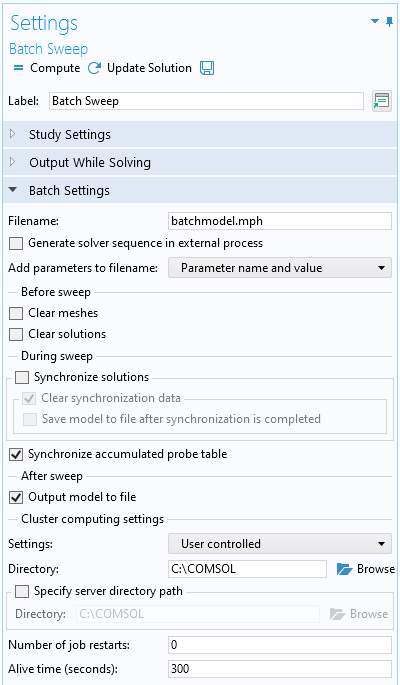
Task: Click the folder icon next to the C:\COMSOL directory
Action: [x=345, y=569]
